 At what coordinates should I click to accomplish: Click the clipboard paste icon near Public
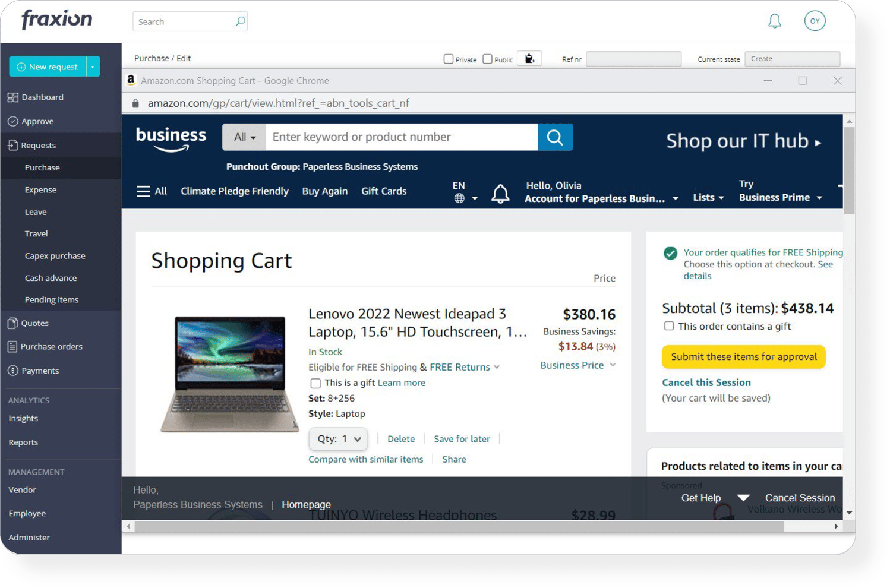pos(529,58)
